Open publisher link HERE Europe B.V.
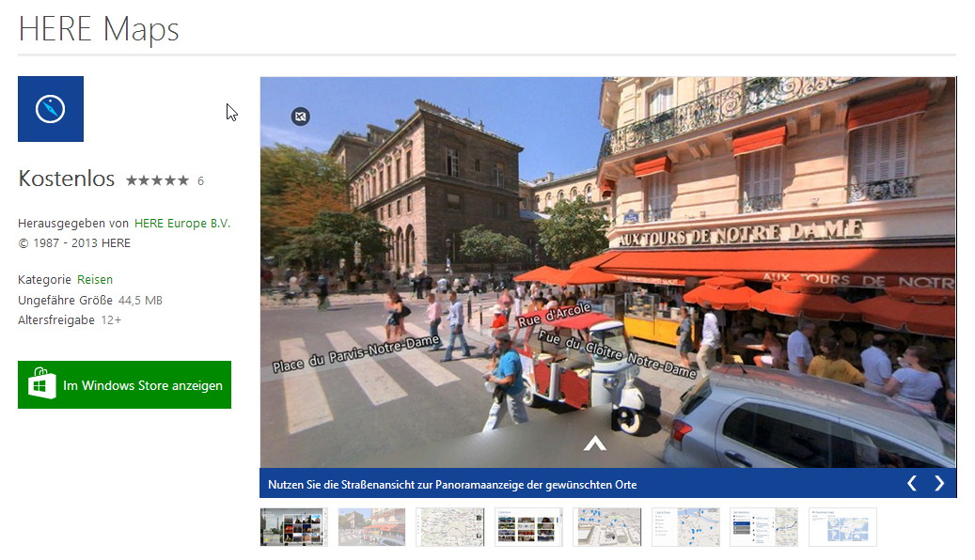This screenshot has width=975, height=560. [182, 223]
